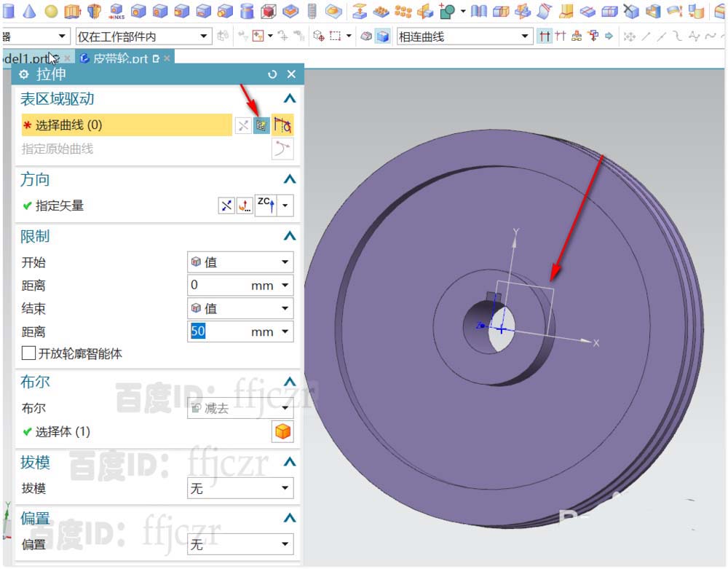Click the NX5 block feature icon

[116, 11]
